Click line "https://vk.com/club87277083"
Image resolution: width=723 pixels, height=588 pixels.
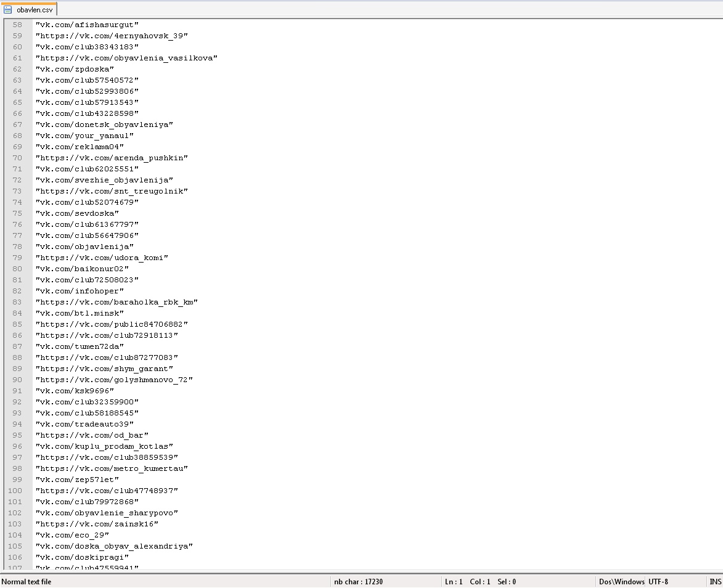(x=107, y=357)
